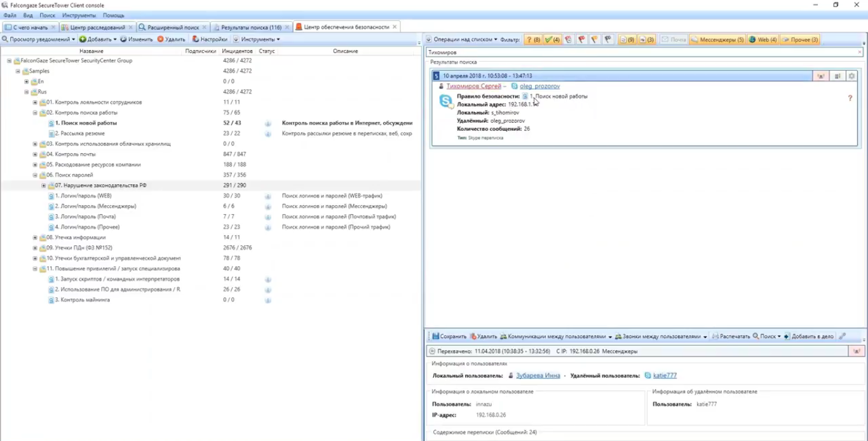Image resolution: width=868 pixels, height=441 pixels.
Task: Switch to Результаты поиска (116) tab
Action: point(251,27)
